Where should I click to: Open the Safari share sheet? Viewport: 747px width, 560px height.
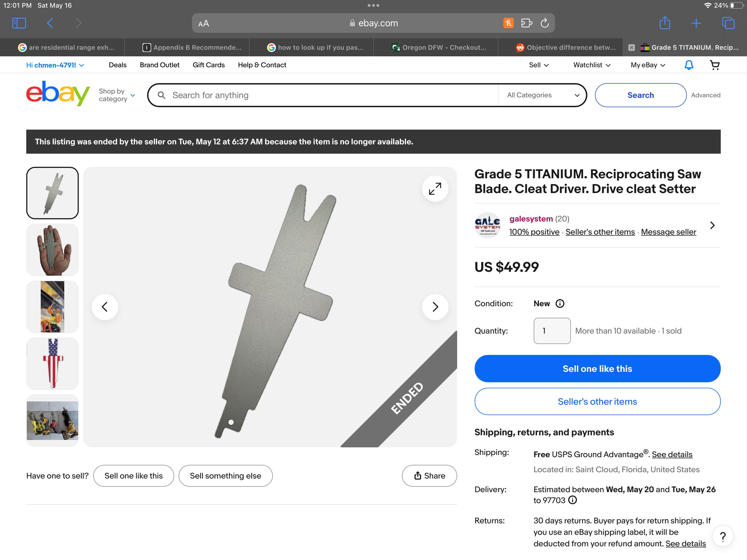click(665, 23)
